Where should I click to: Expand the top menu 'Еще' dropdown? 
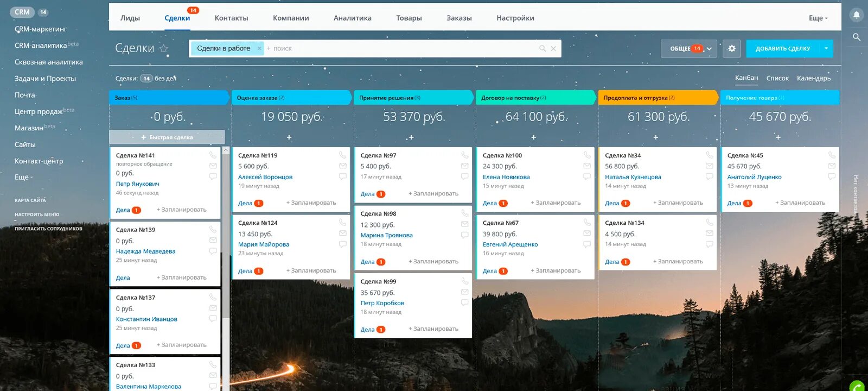pyautogui.click(x=818, y=18)
